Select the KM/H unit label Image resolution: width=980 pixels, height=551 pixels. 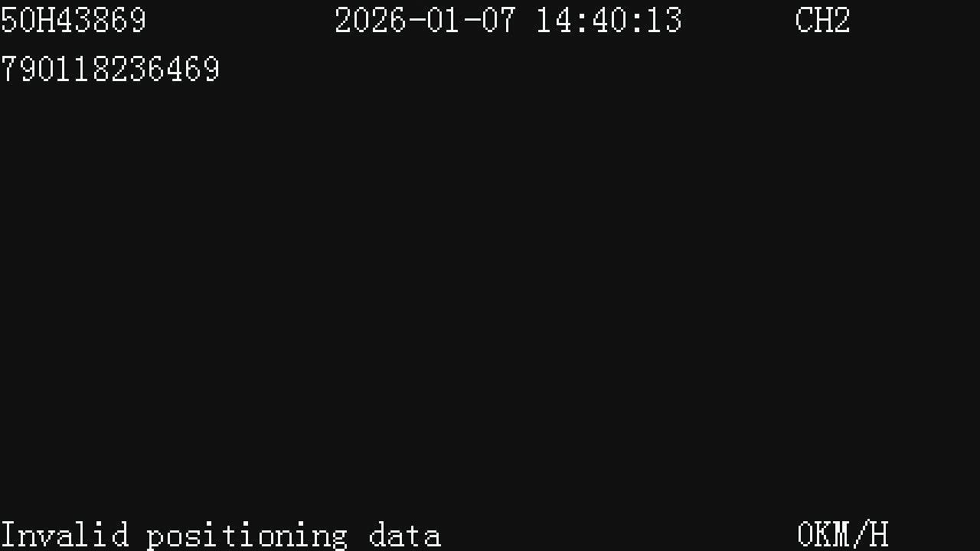pos(852,535)
